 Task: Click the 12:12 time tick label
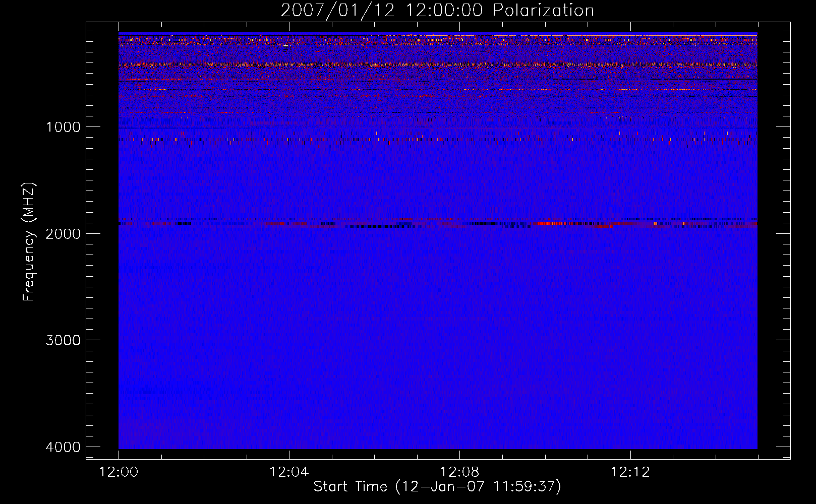point(630,472)
